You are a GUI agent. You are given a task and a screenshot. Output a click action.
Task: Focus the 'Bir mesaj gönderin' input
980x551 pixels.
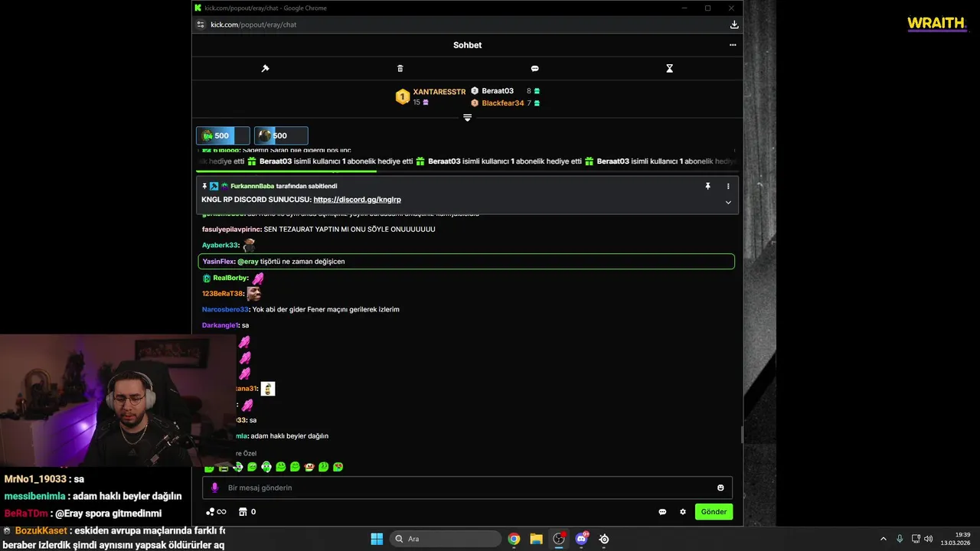(467, 487)
